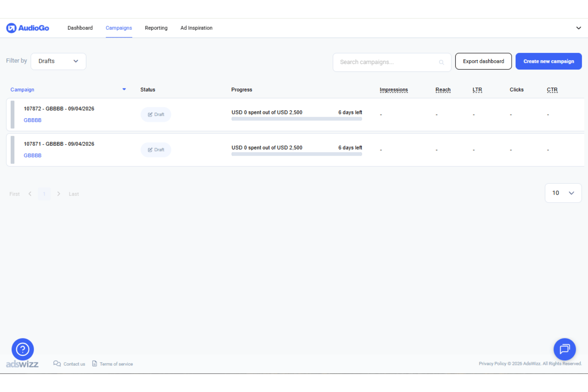Sort by the Campaign column header
This screenshot has width=588, height=392.
(22, 90)
